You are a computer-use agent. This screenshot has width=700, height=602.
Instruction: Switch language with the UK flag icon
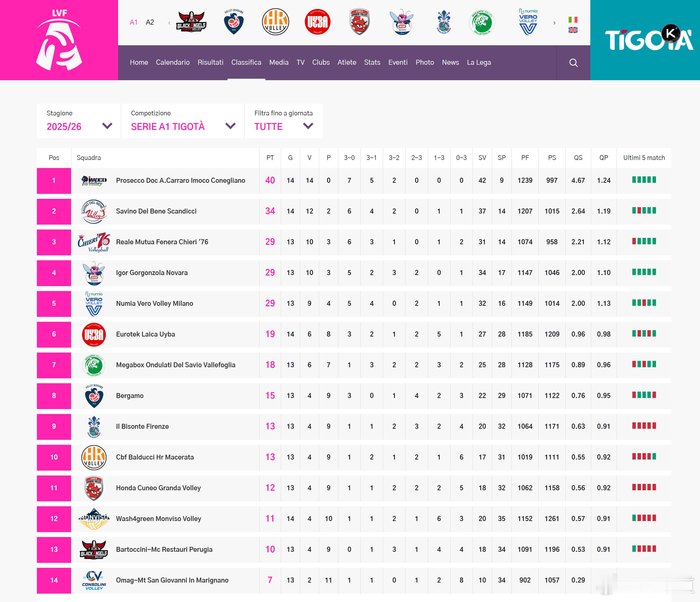point(573,31)
